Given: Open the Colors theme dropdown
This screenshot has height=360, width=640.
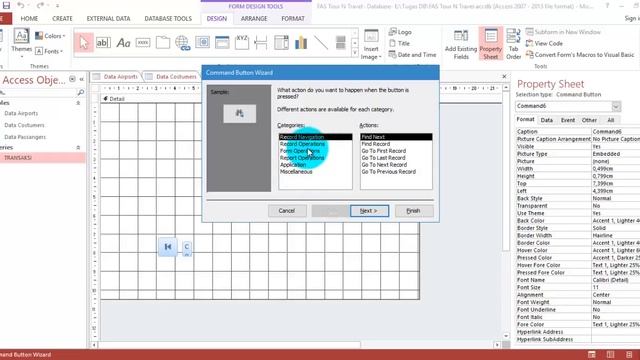Looking at the screenshot, I should (50, 36).
